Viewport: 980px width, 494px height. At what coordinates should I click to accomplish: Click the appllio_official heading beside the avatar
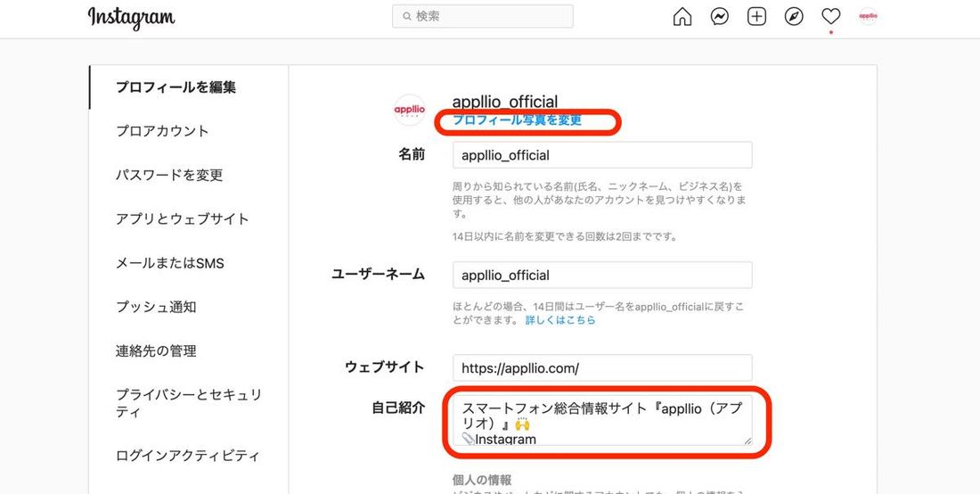point(505,102)
